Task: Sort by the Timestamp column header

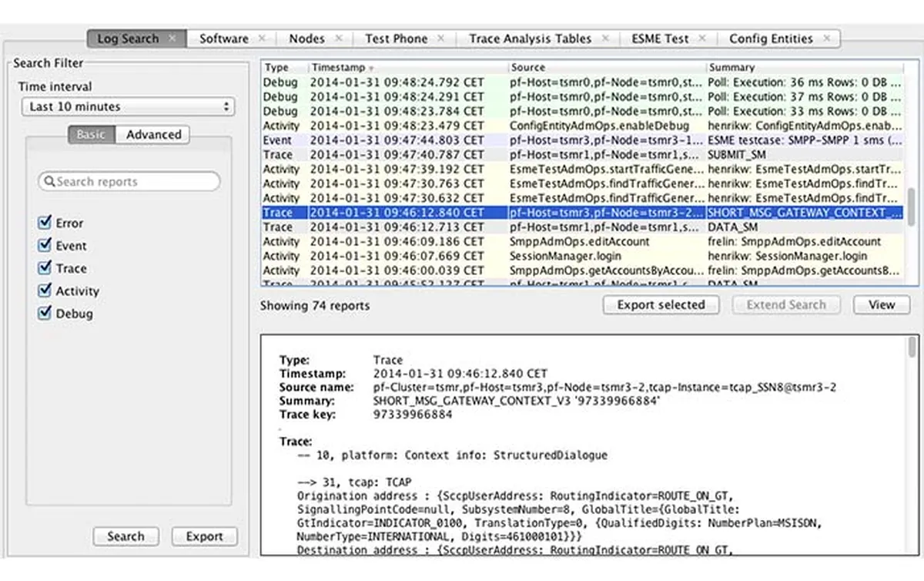Action: point(408,68)
